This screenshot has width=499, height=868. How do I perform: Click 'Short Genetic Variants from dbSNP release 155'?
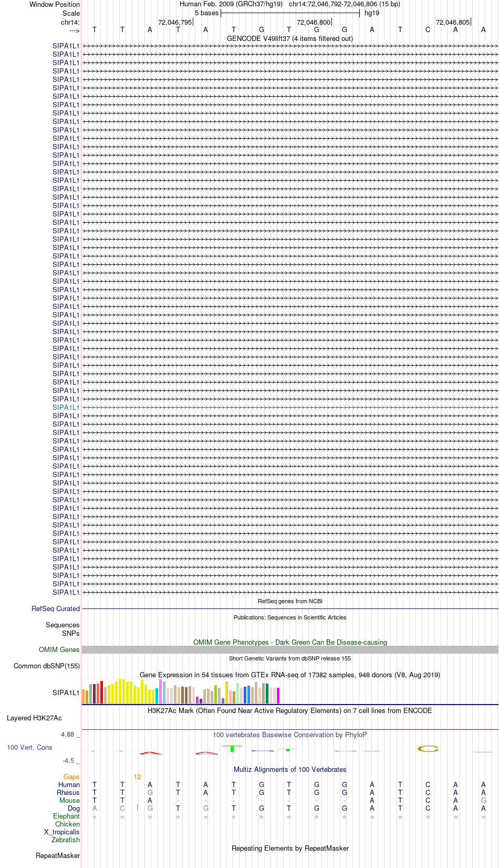(x=290, y=658)
